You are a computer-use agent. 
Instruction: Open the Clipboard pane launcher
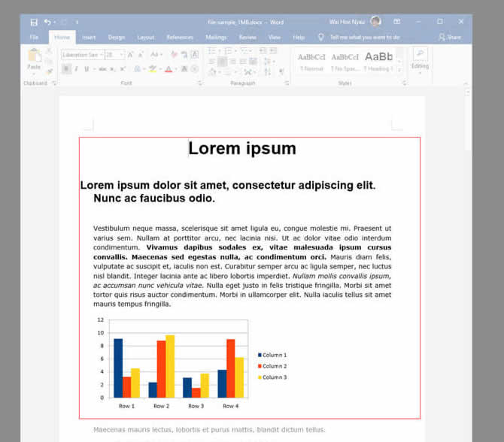point(54,83)
